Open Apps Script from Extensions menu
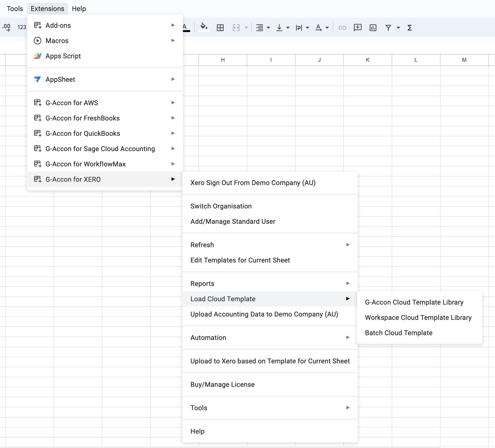The height and width of the screenshot is (448, 495). click(63, 56)
